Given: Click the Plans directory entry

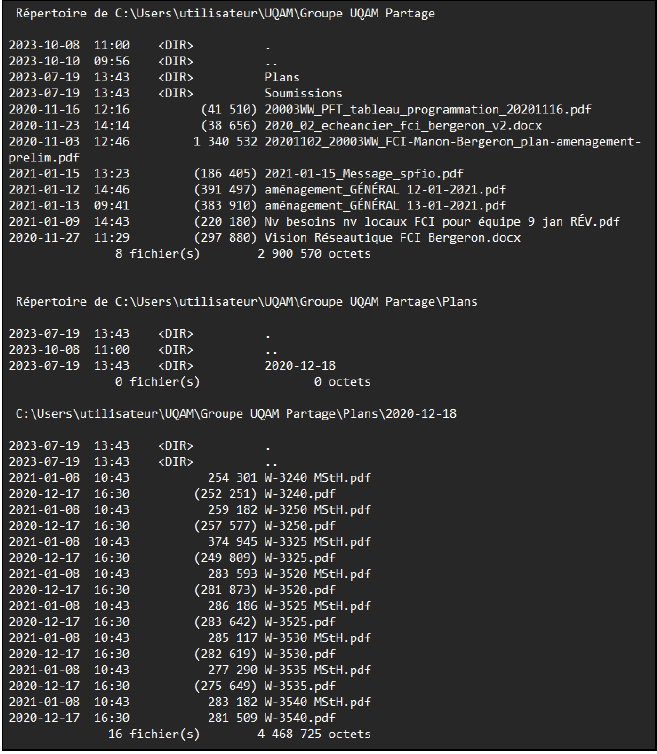Looking at the screenshot, I should tap(282, 77).
